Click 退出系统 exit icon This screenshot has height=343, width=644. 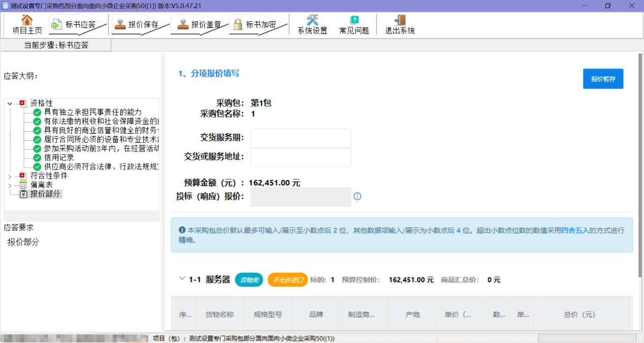click(400, 20)
